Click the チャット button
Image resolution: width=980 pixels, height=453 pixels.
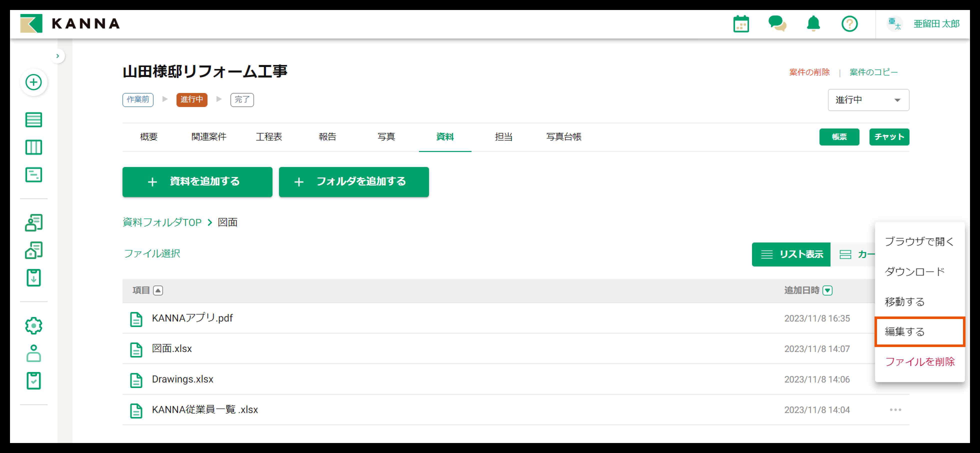[889, 137]
